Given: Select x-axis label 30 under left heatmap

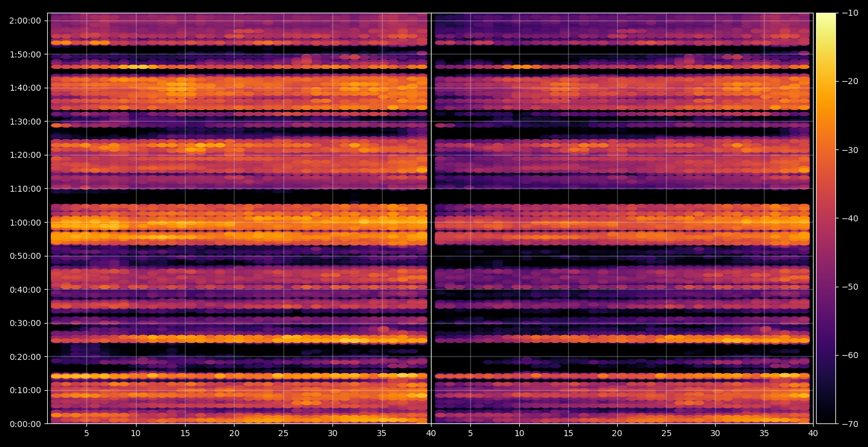Looking at the screenshot, I should point(332,433).
